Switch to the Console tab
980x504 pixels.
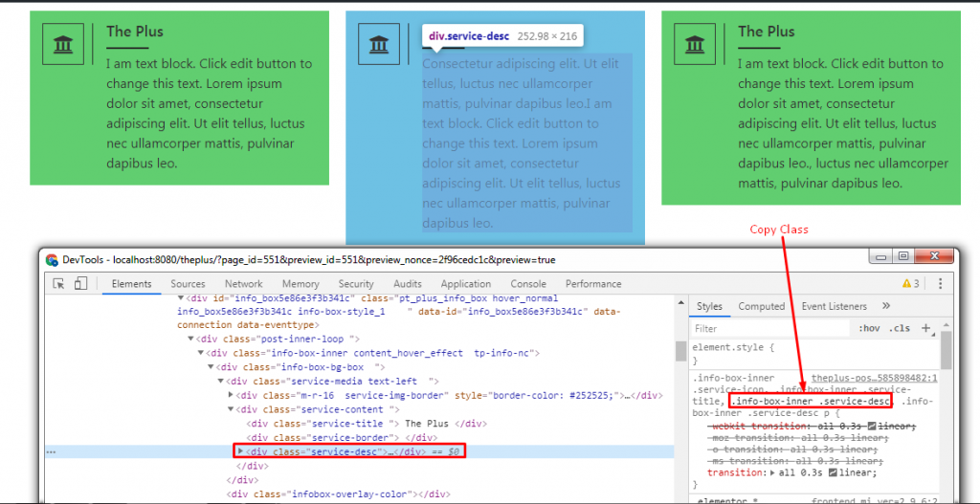(528, 284)
